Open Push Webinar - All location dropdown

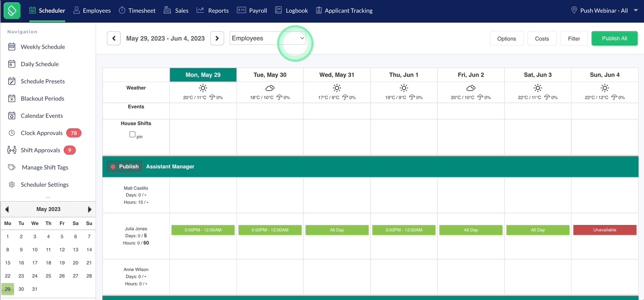605,10
